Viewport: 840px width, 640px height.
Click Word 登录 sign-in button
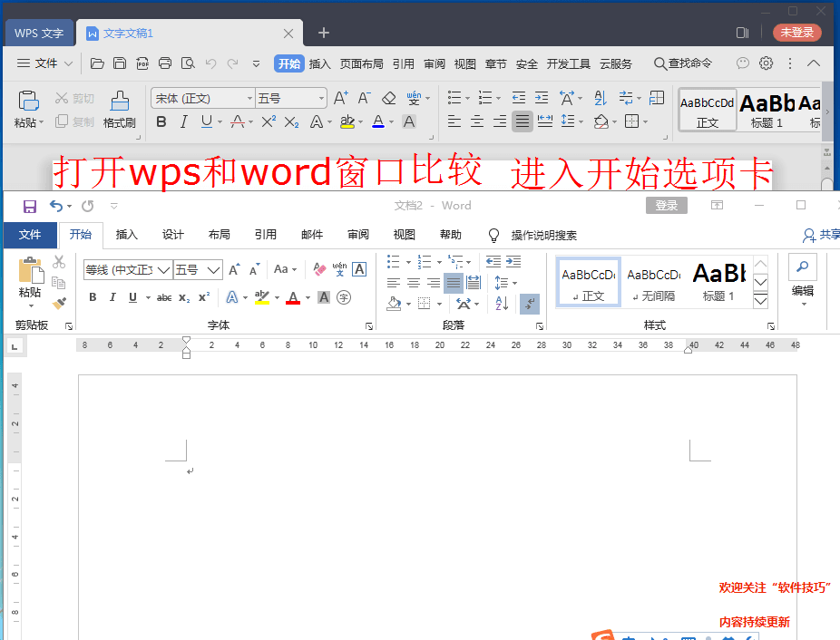(667, 206)
